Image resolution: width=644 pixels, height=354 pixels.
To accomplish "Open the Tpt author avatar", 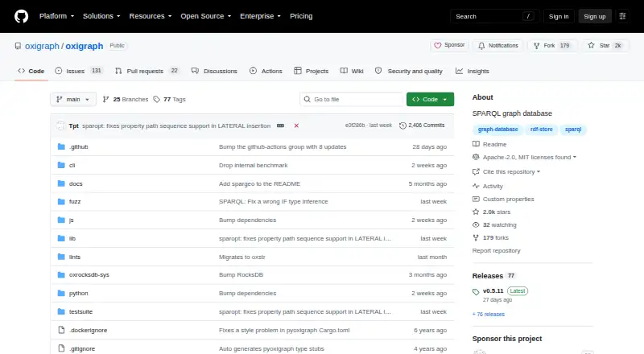I will 60,126.
